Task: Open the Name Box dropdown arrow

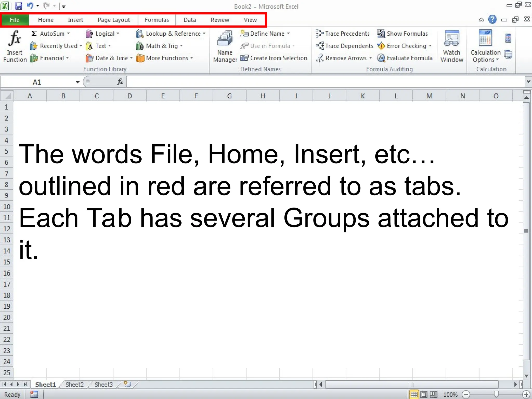Action: (77, 82)
